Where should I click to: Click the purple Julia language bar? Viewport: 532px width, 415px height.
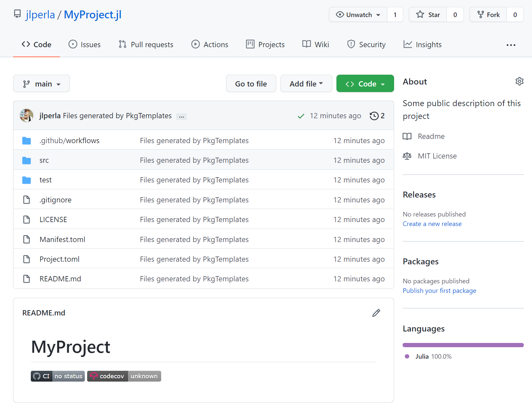click(463, 345)
